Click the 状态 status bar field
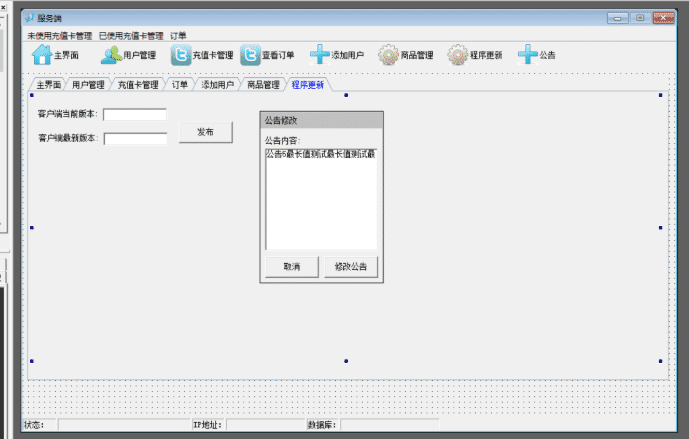This screenshot has height=439, width=689. coord(124,425)
